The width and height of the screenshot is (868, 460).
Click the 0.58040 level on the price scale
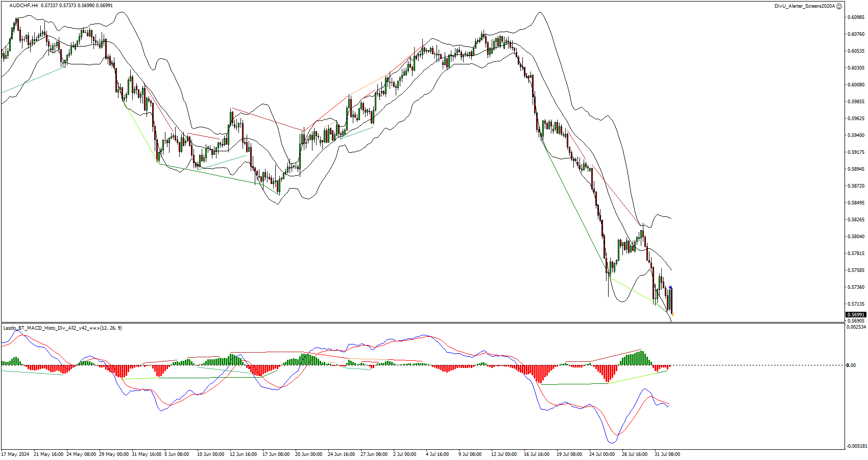[856, 237]
